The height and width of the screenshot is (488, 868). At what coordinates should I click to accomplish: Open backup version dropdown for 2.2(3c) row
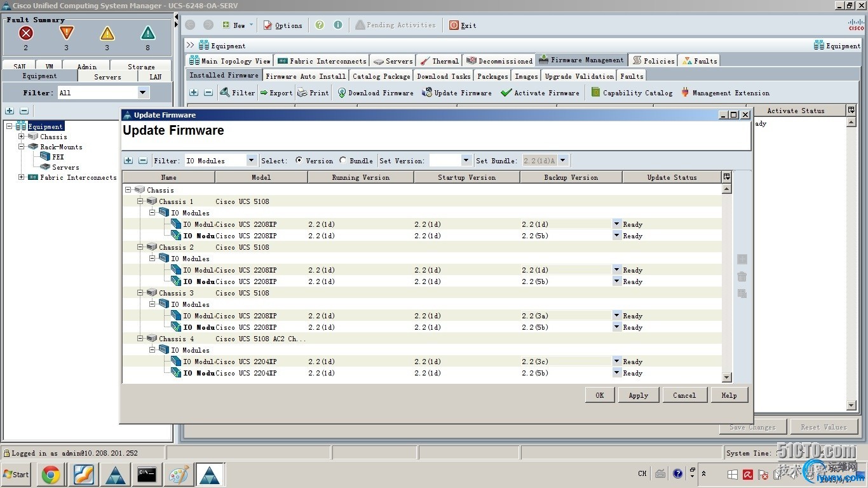tap(616, 361)
